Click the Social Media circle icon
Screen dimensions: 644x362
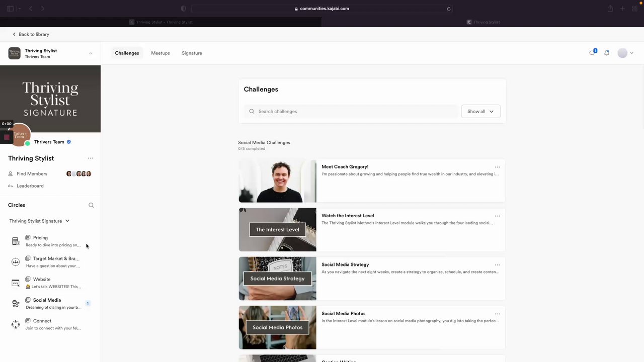pyautogui.click(x=16, y=304)
